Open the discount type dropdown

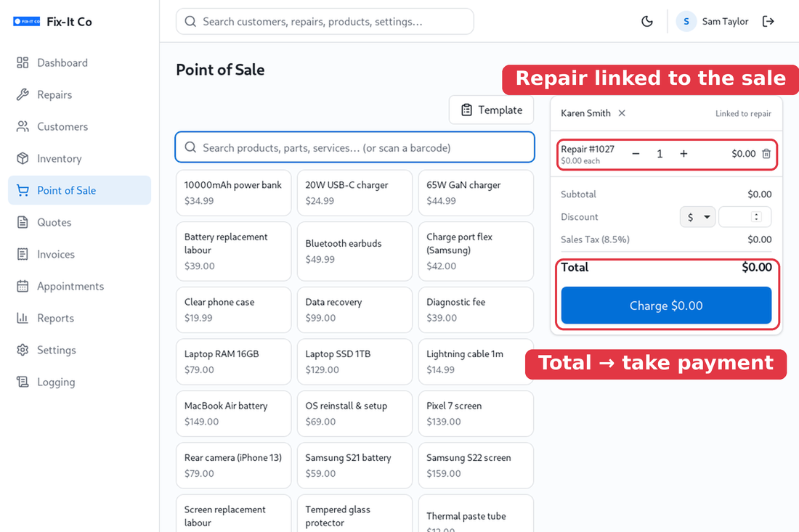(x=697, y=217)
